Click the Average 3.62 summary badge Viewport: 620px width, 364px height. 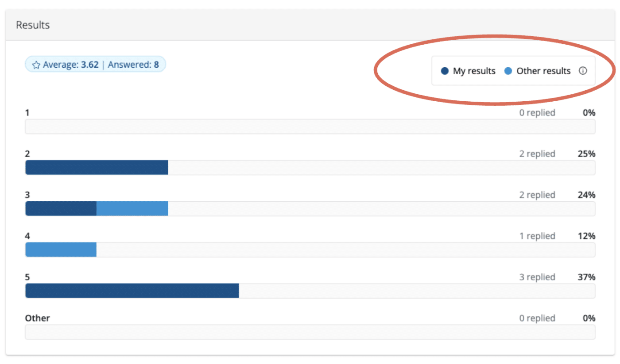(x=95, y=64)
